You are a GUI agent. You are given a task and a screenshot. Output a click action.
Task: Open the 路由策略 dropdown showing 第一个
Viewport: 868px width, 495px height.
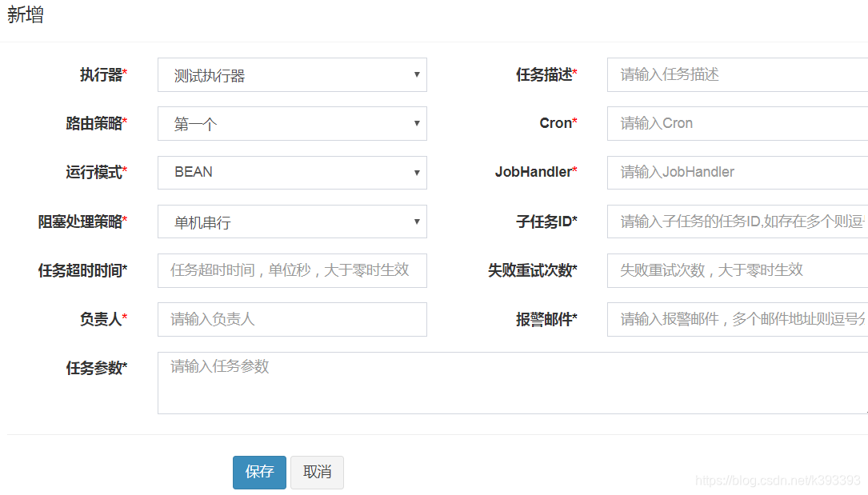pyautogui.click(x=292, y=123)
